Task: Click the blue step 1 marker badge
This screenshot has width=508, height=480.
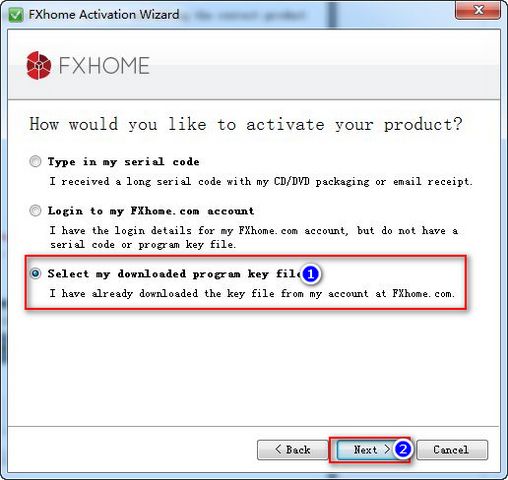Action: pos(310,274)
